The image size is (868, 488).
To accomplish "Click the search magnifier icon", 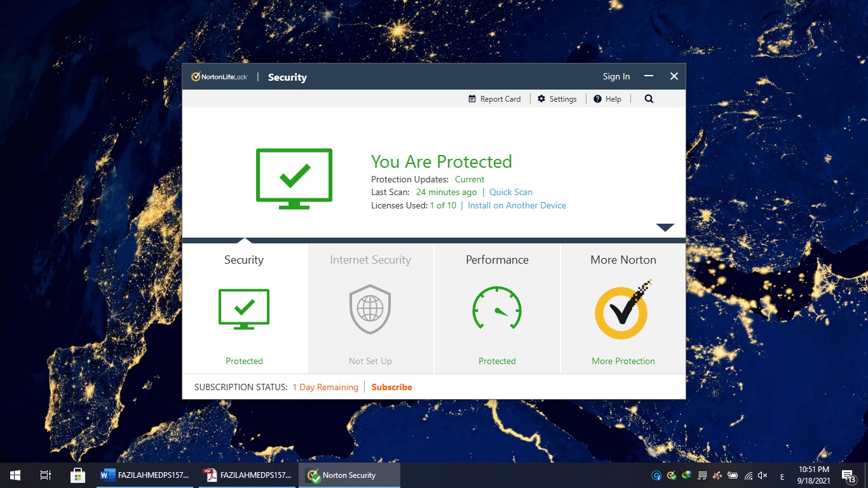I will click(x=649, y=99).
